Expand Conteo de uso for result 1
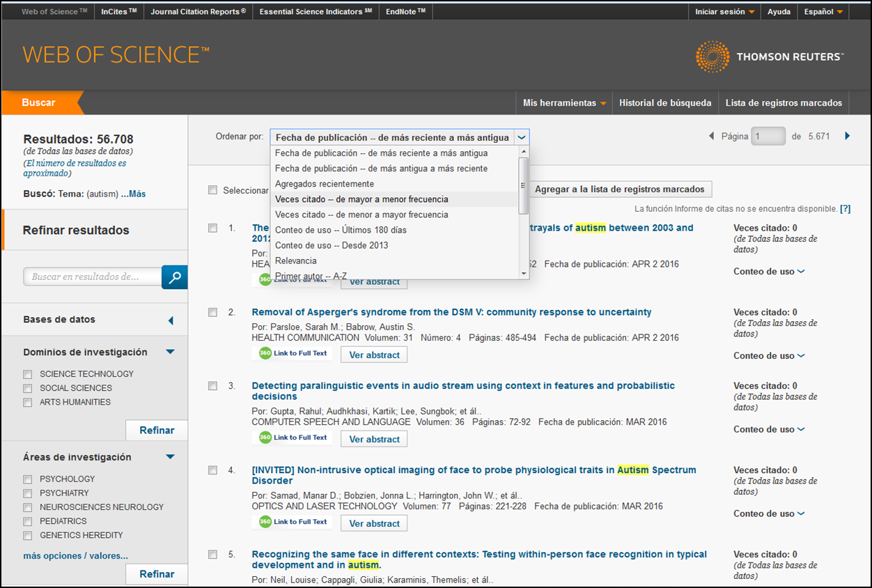This screenshot has height=588, width=872. click(x=769, y=272)
